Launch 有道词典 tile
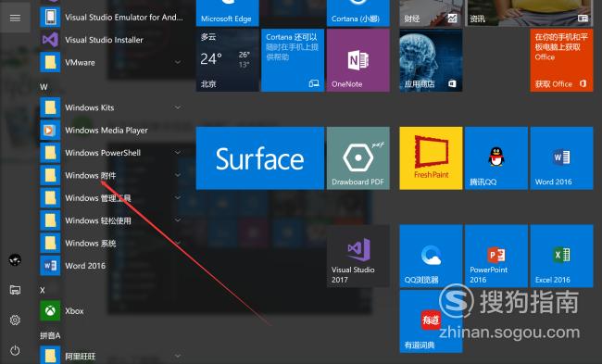 [x=431, y=321]
